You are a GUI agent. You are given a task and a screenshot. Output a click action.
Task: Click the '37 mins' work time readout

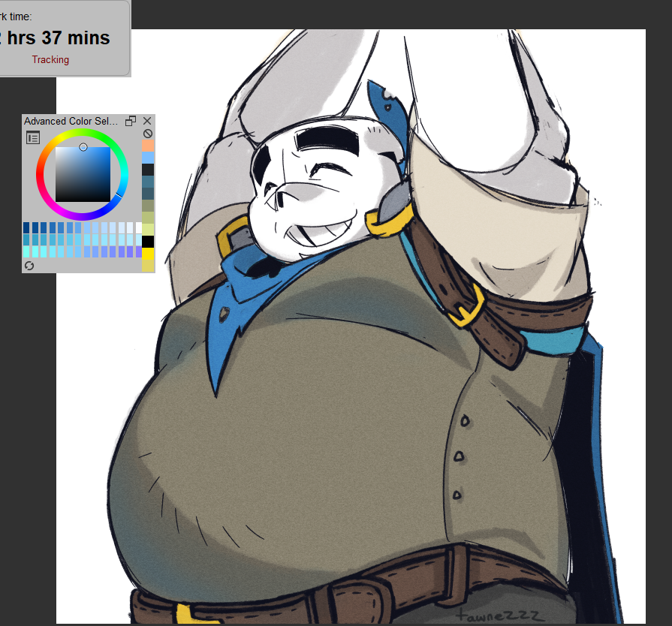tap(76, 38)
